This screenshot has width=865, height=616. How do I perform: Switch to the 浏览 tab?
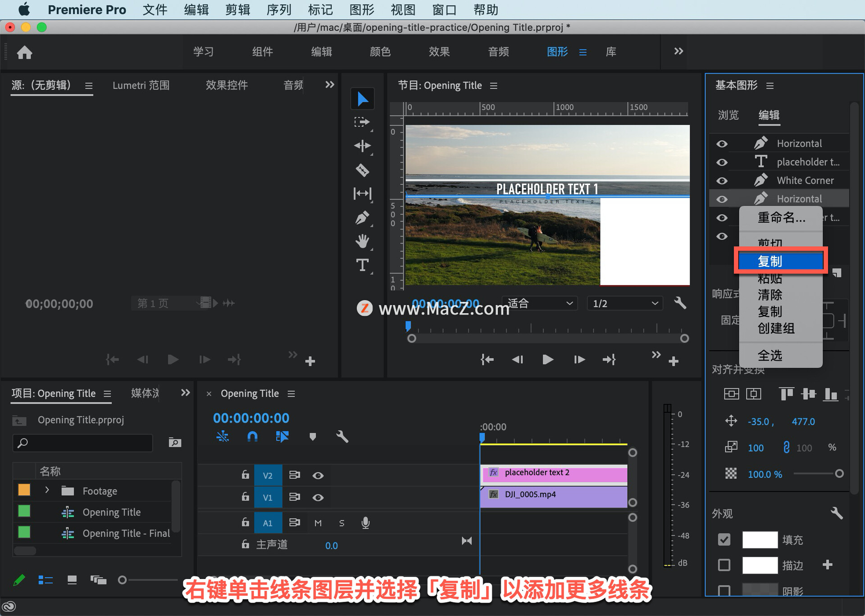coord(728,115)
